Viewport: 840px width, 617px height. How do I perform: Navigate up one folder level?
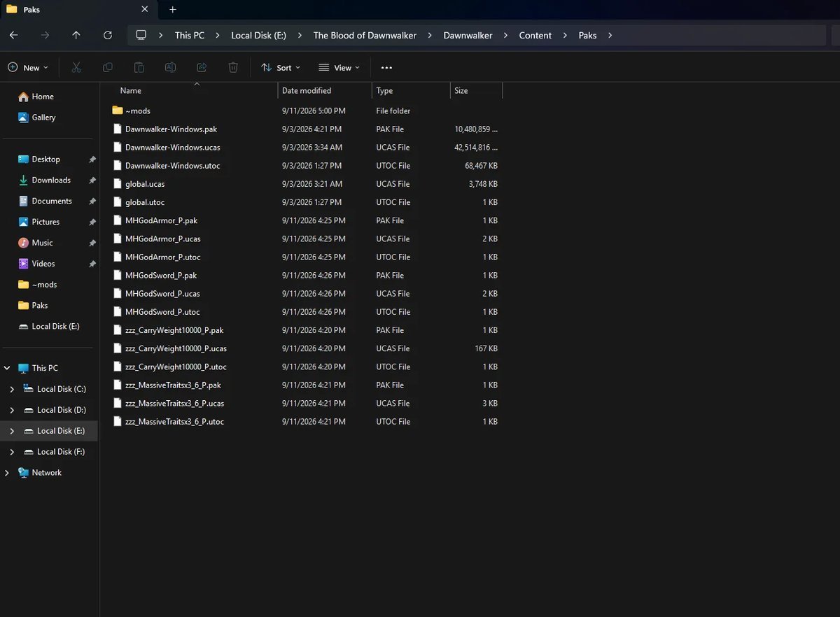point(76,35)
